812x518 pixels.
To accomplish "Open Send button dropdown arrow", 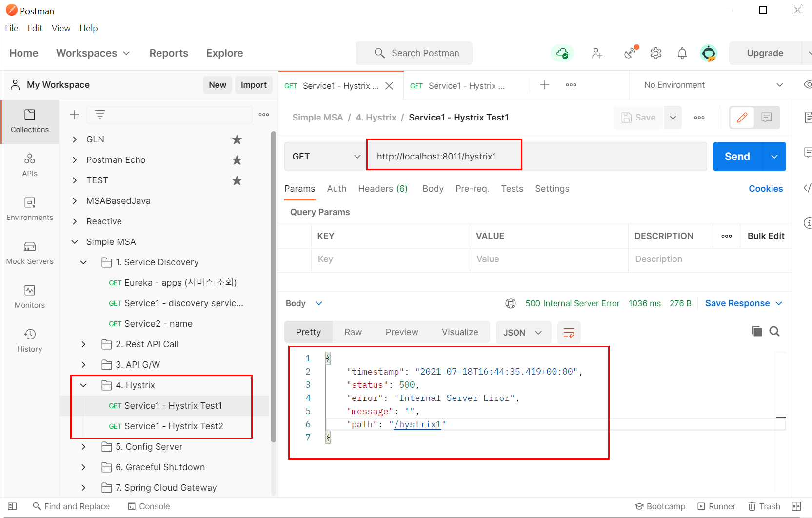I will click(x=774, y=157).
